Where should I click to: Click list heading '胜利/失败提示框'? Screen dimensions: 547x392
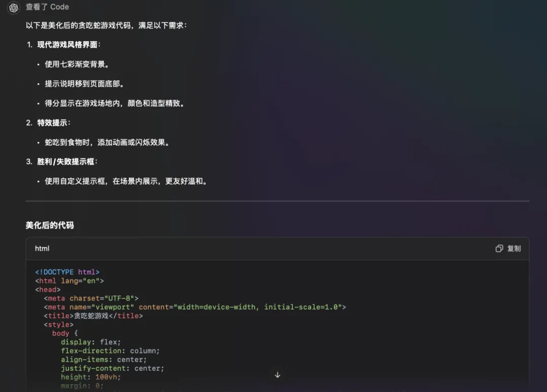[65, 162]
